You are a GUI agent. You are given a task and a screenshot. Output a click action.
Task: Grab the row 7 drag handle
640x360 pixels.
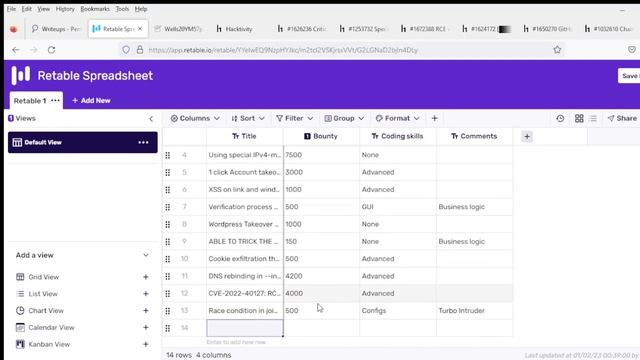pos(168,207)
